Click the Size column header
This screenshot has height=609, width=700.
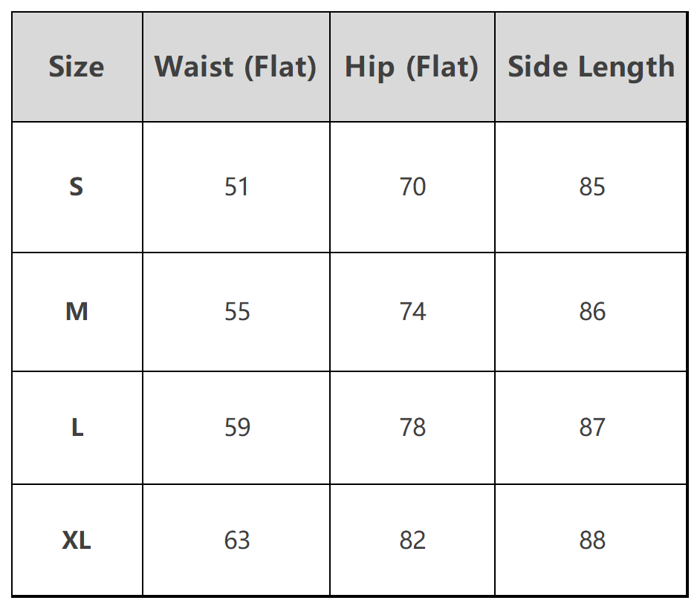point(77,67)
